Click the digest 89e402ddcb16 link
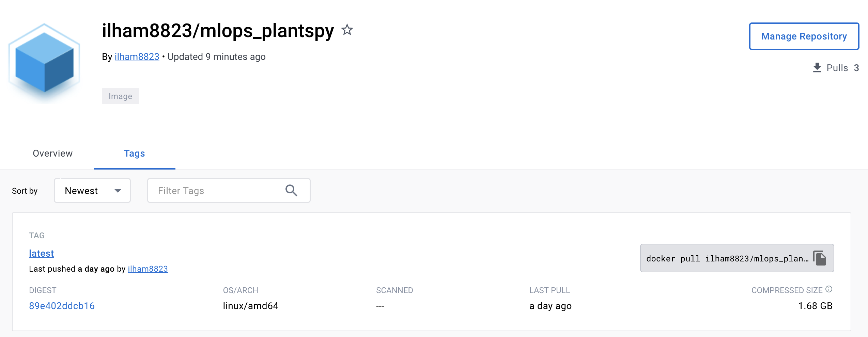 (x=62, y=306)
